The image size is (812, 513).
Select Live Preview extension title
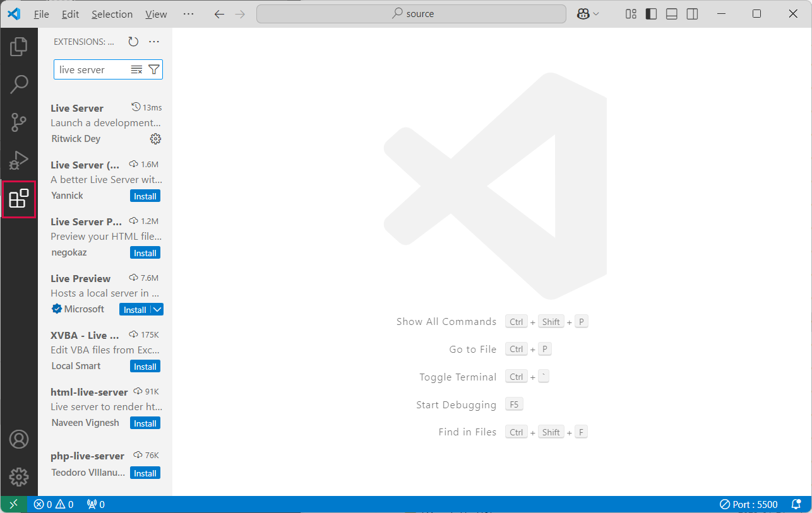[80, 278]
